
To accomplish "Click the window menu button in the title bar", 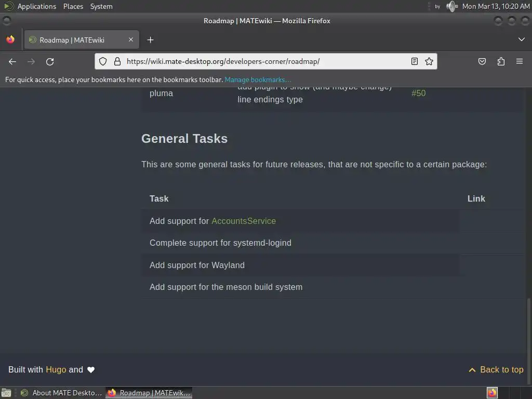I will point(6,21).
